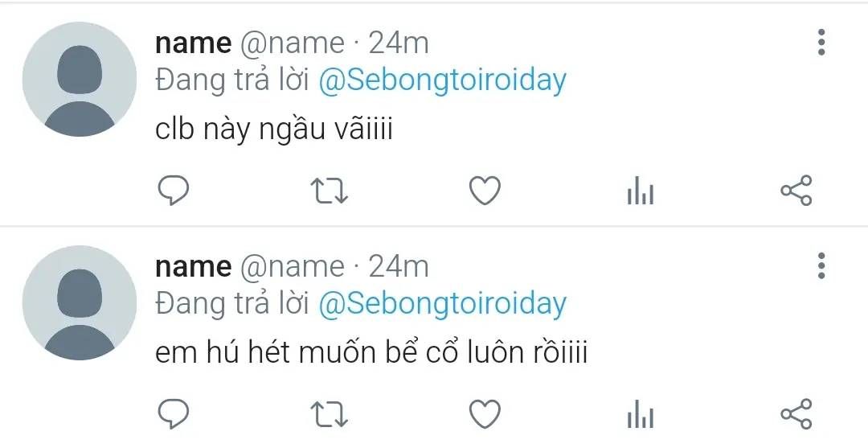The image size is (868, 448).
Task: Open more options for second tweet
Action: (x=821, y=265)
